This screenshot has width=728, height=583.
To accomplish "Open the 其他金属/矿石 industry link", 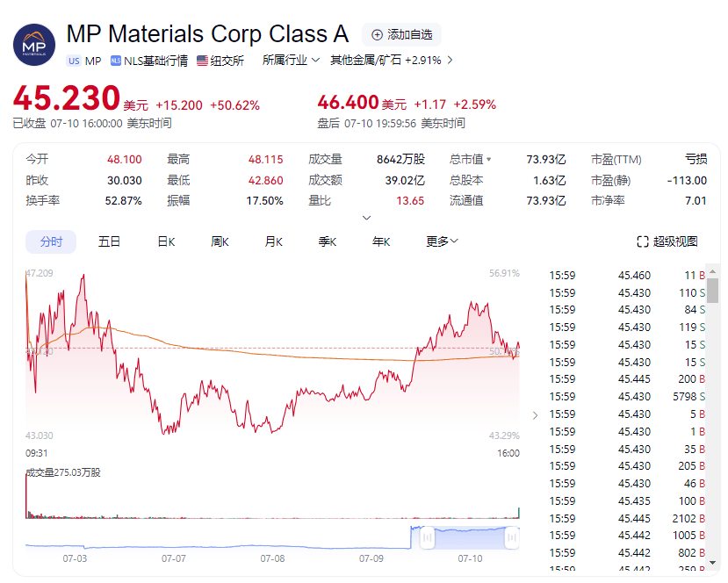I will pyautogui.click(x=391, y=61).
